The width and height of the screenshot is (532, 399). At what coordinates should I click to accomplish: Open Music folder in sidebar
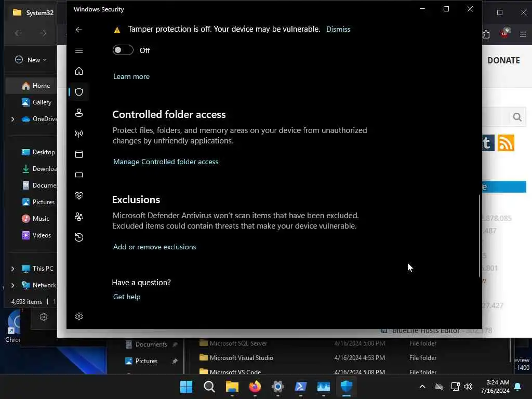point(35,219)
